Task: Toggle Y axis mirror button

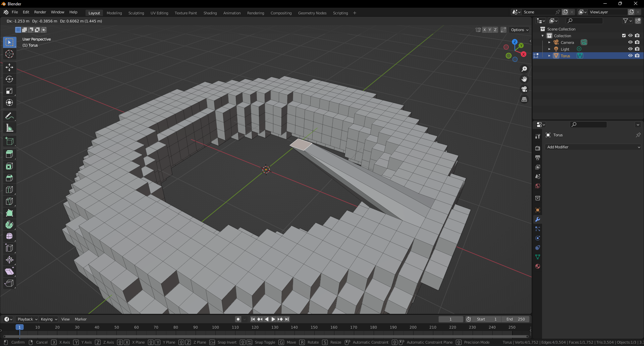Action: tap(490, 30)
